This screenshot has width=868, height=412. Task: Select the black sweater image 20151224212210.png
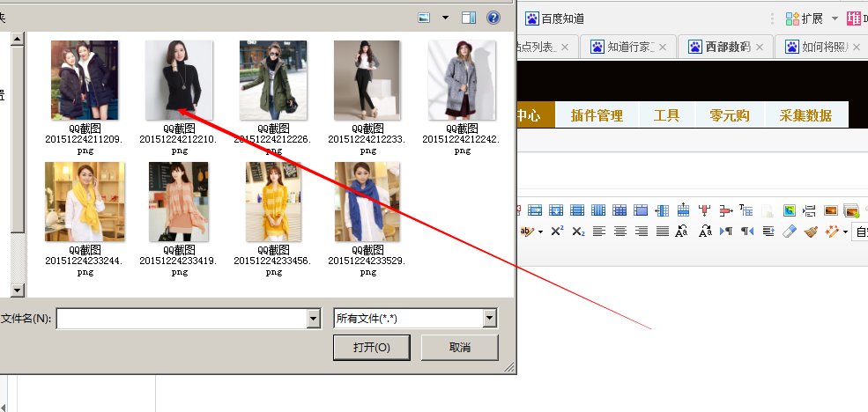(x=179, y=80)
